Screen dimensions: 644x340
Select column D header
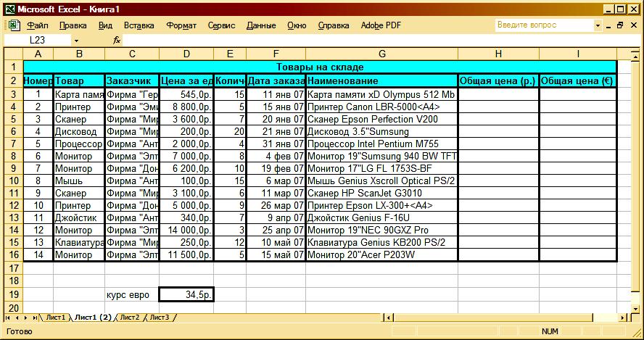(186, 54)
